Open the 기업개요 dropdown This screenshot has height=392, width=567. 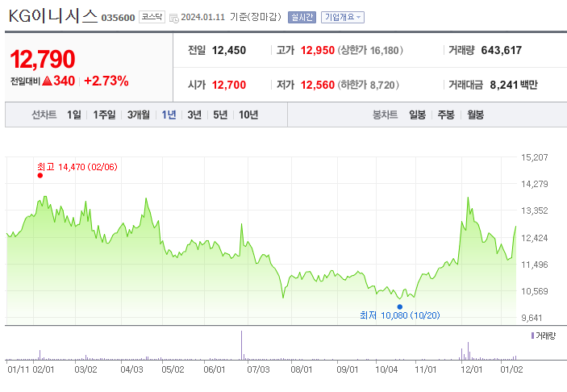click(343, 18)
